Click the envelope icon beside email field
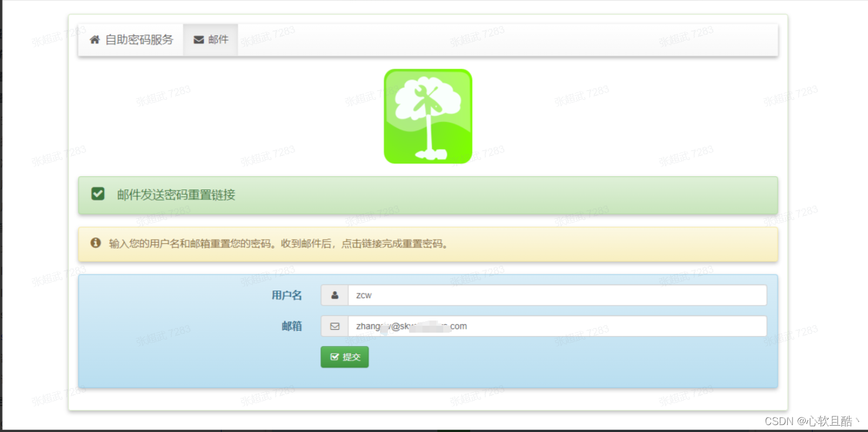The width and height of the screenshot is (868, 432). pos(335,326)
